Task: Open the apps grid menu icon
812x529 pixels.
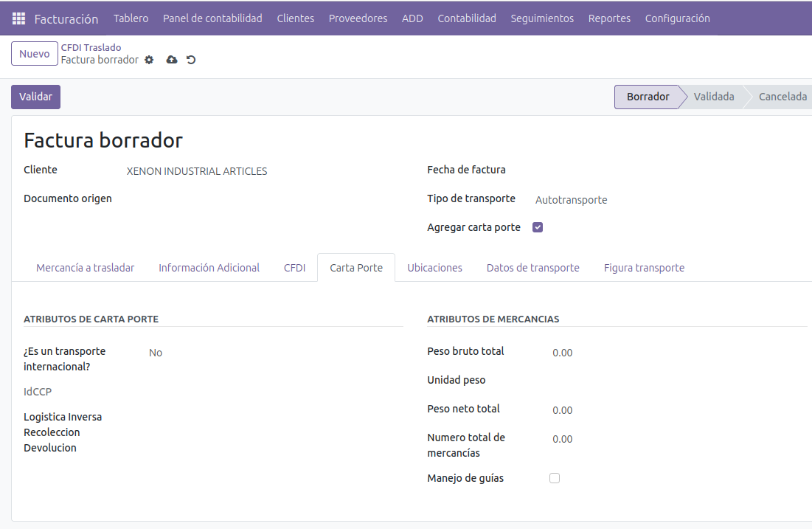Action: [x=18, y=18]
